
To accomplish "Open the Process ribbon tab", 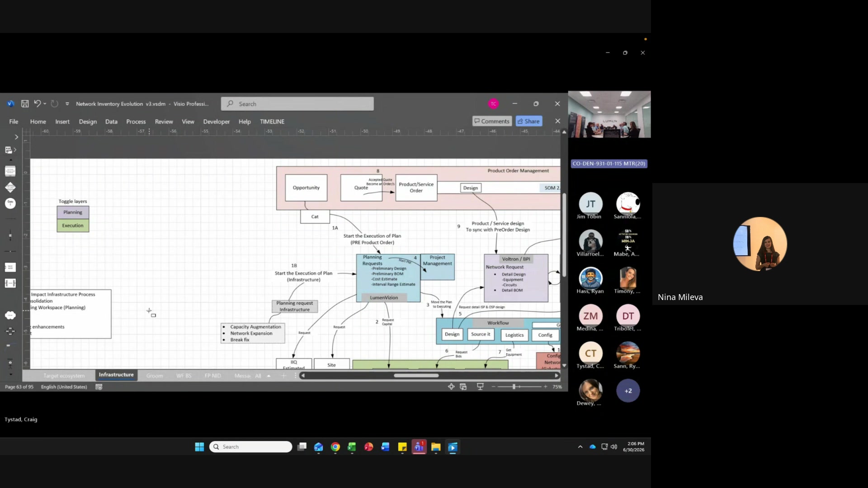I will click(x=136, y=122).
